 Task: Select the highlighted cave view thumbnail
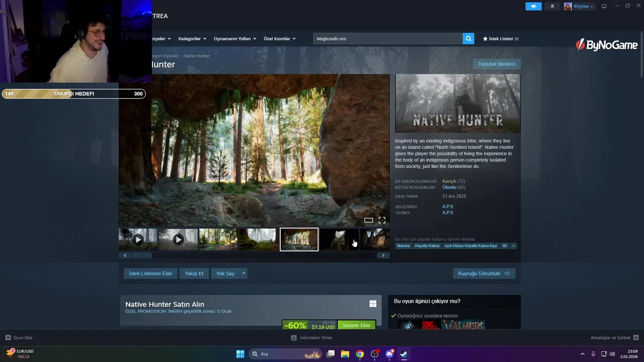click(x=299, y=240)
